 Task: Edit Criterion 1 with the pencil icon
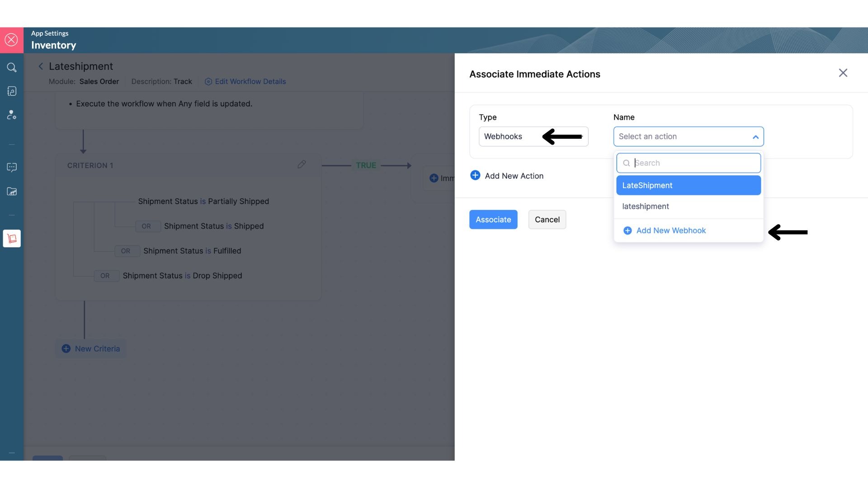302,164
